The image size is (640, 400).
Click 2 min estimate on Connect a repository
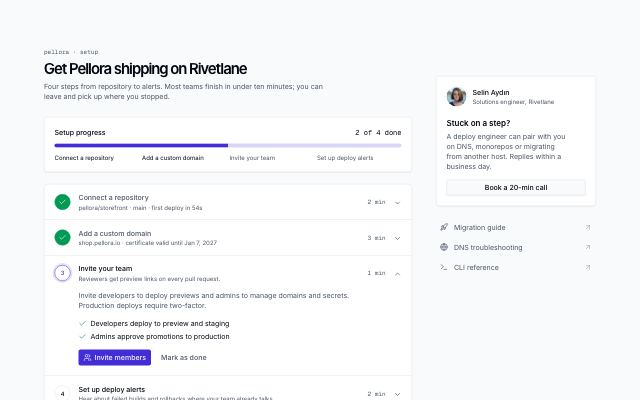376,202
